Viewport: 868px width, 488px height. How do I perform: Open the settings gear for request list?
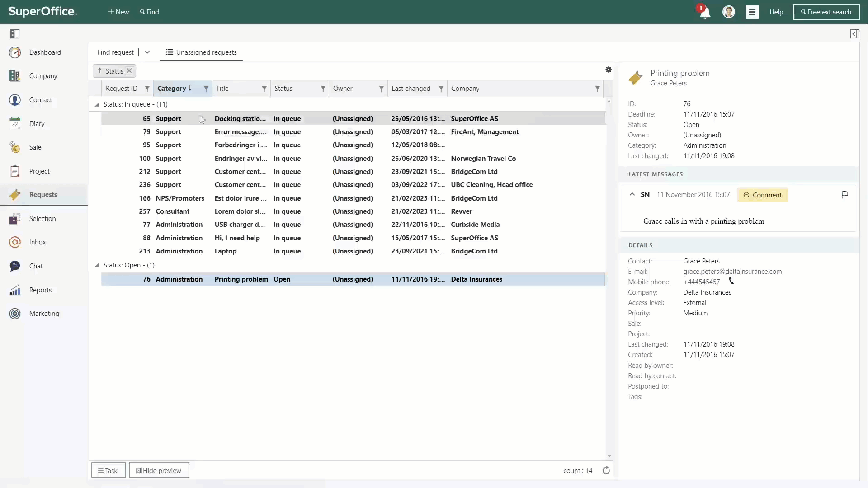(x=609, y=70)
